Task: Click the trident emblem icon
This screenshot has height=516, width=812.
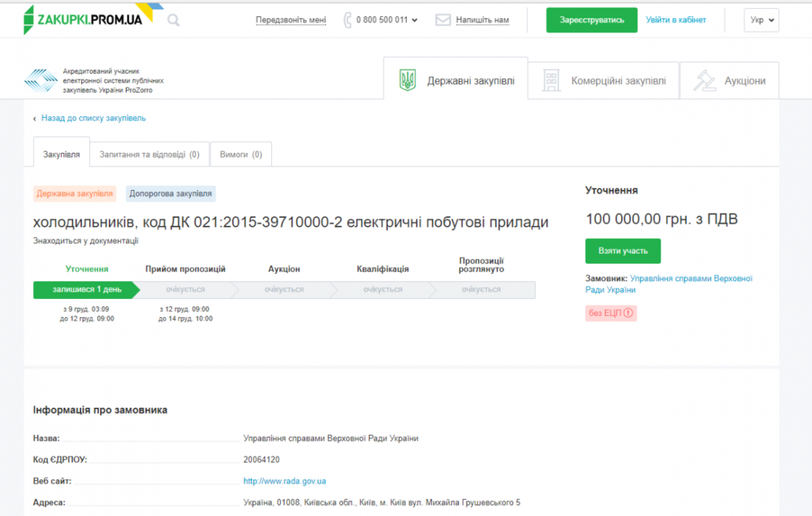Action: tap(408, 80)
